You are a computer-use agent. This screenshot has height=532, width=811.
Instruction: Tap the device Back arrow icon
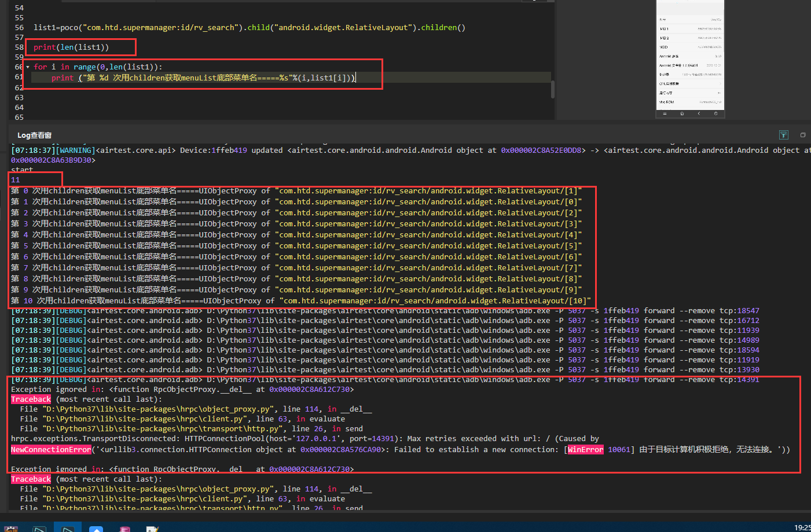(x=699, y=113)
